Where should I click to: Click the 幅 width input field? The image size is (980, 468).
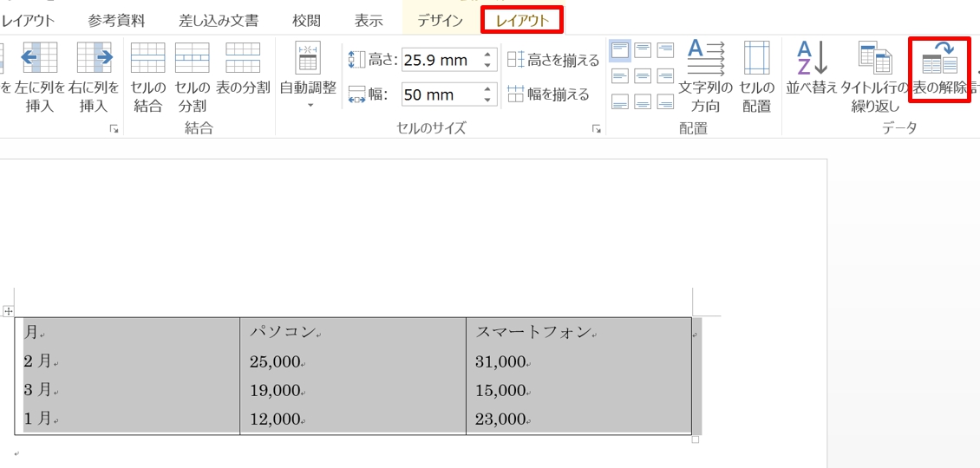tap(441, 95)
